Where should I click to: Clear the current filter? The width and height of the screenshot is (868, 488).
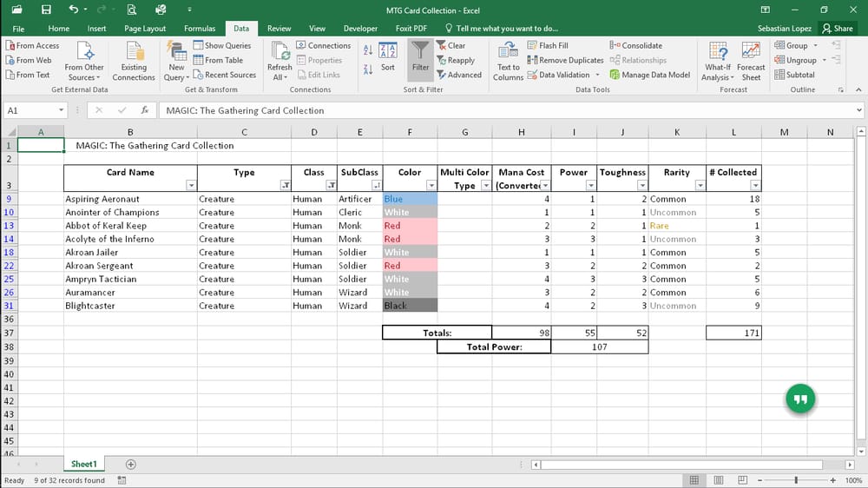tap(451, 45)
